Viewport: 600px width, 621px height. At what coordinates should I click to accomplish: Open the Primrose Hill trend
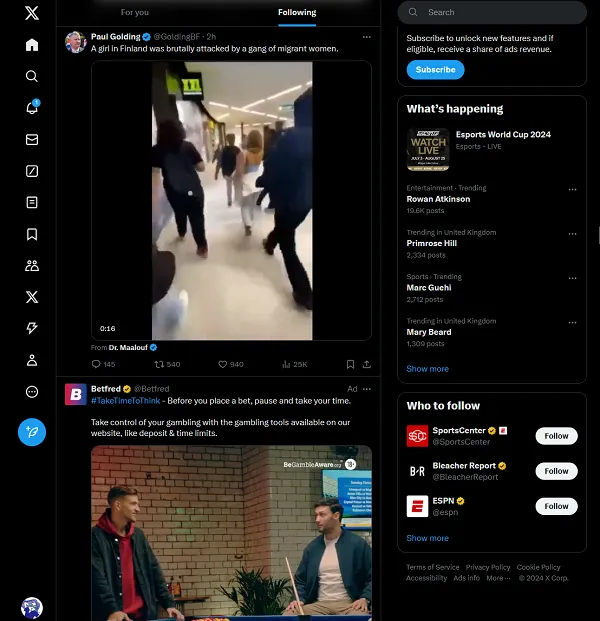click(x=492, y=244)
